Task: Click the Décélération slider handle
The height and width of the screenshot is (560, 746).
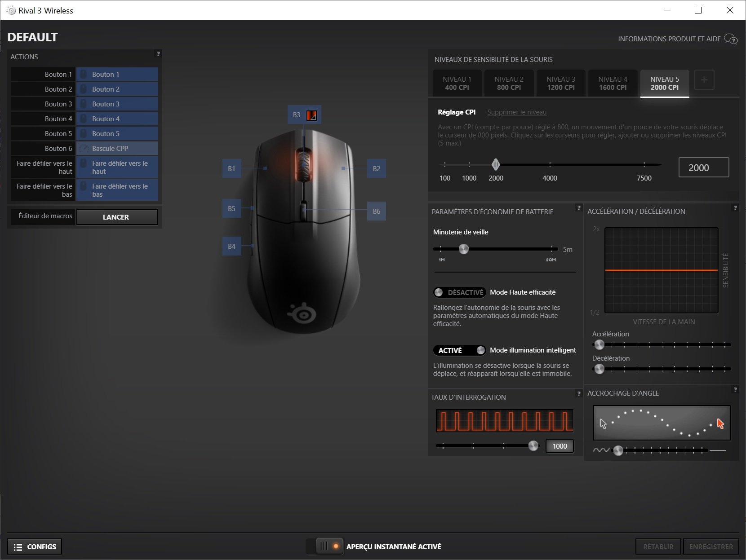Action: click(x=599, y=369)
